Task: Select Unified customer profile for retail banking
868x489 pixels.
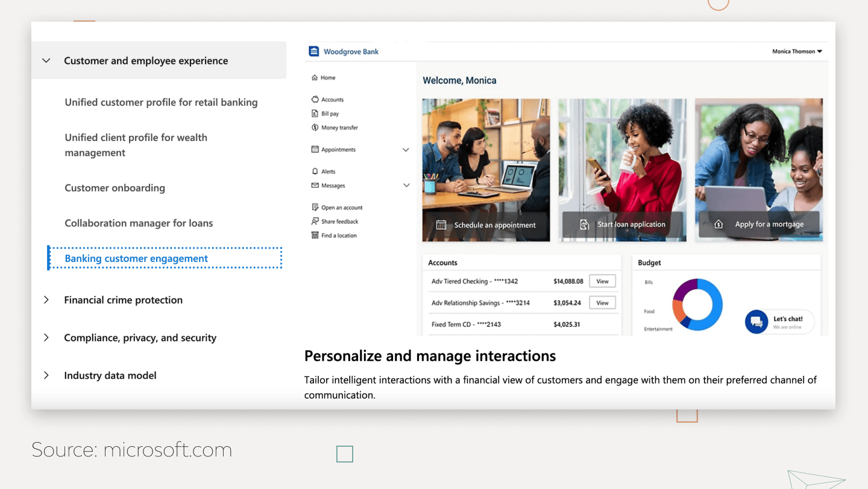Action: [x=161, y=102]
